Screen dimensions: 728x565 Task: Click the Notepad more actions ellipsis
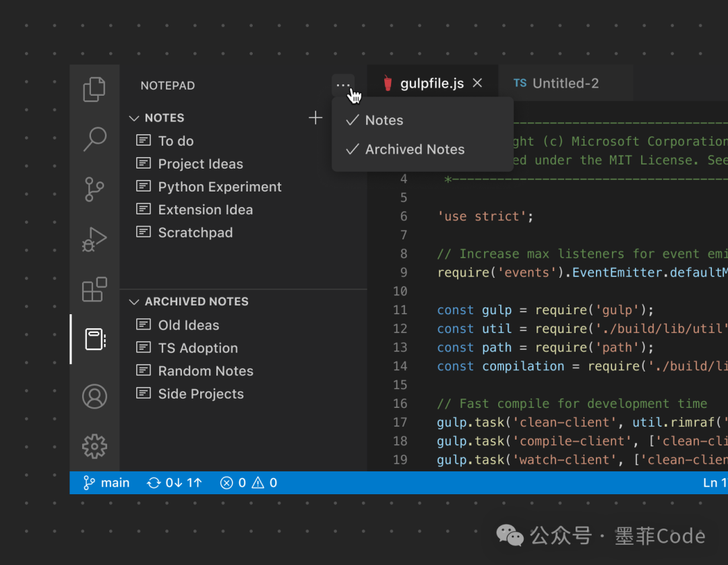point(343,86)
